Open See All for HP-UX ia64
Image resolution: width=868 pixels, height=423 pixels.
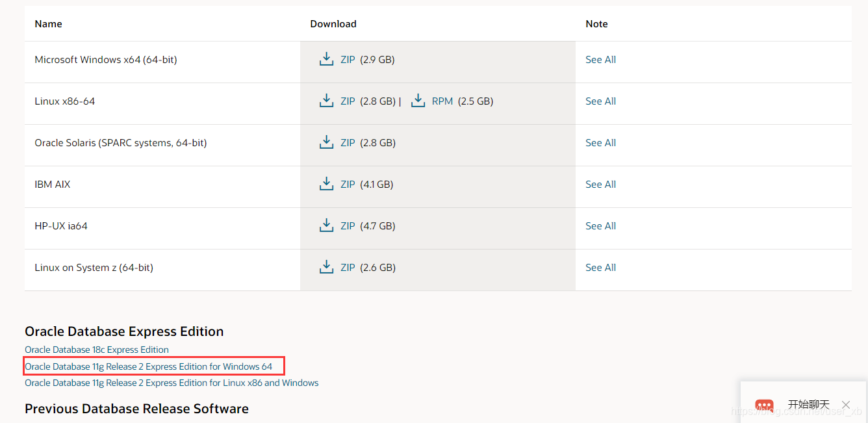pos(600,226)
